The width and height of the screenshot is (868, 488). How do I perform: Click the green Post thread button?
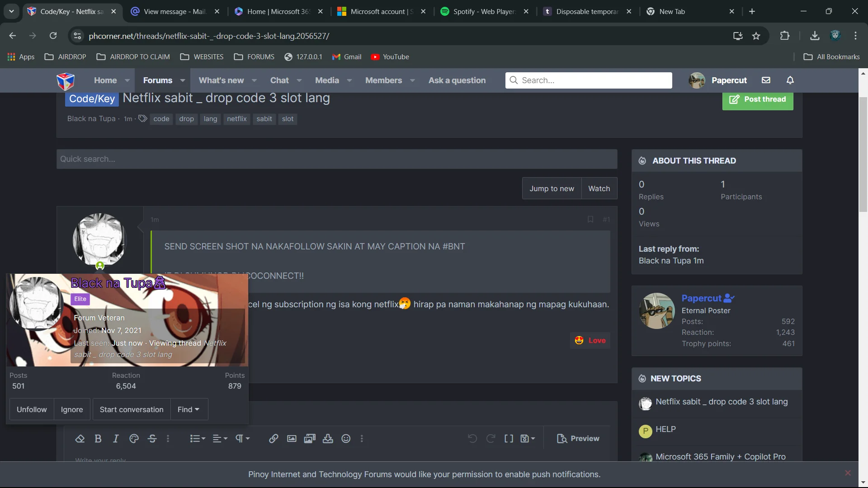[x=758, y=99]
